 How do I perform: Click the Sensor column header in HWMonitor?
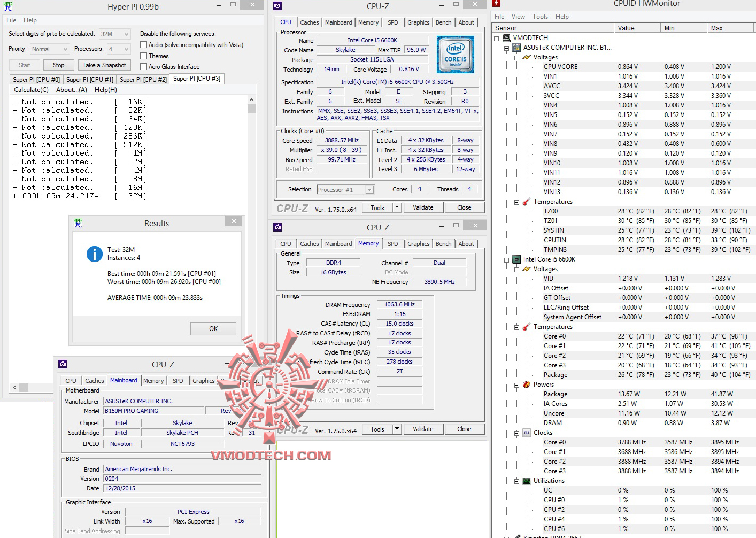point(553,28)
